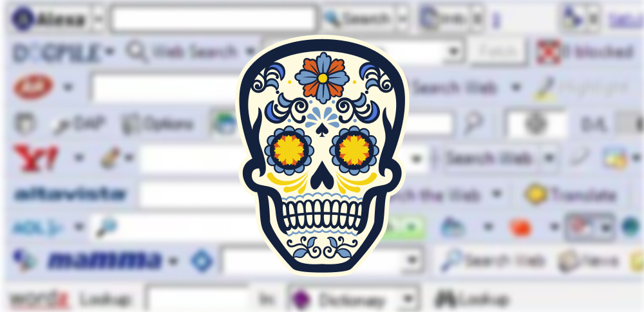Click the DAP toolbar icon
This screenshot has width=644, height=312.
click(78, 124)
